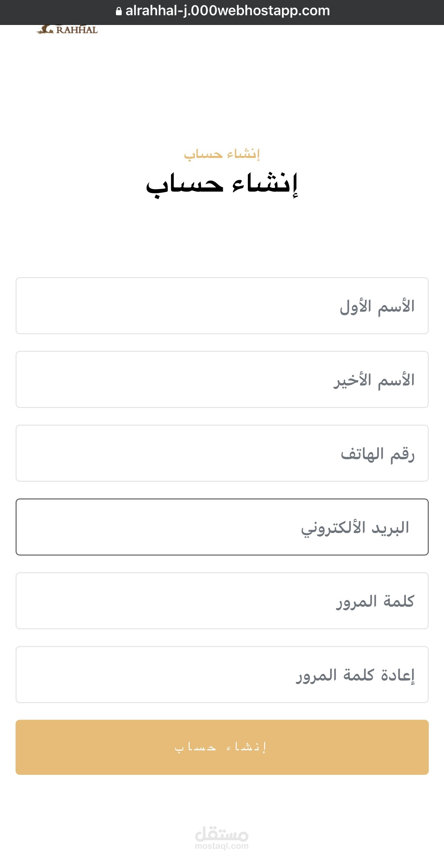Click the padlock icon in the address bar

(119, 11)
